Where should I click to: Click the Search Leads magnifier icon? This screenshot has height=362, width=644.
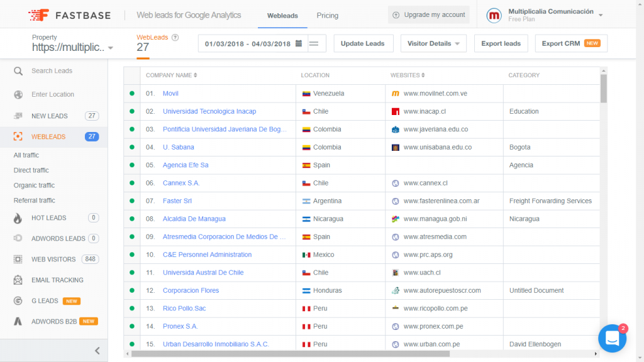pos(18,71)
